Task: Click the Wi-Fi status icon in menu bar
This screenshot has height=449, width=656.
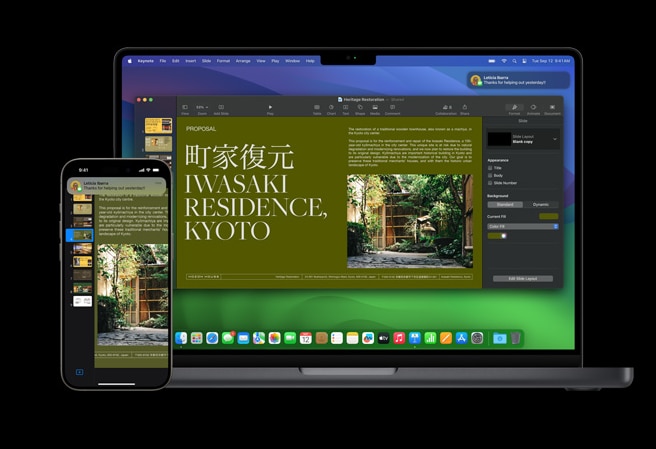Action: click(504, 61)
